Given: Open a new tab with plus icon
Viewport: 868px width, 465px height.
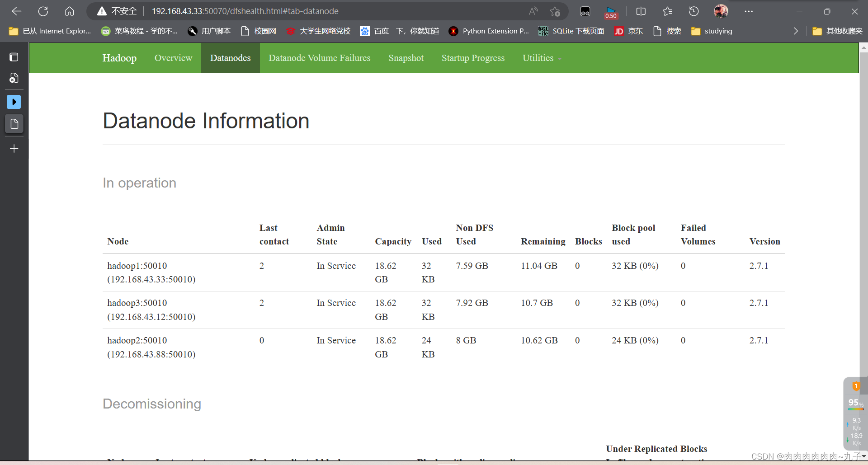Looking at the screenshot, I should click(14, 149).
